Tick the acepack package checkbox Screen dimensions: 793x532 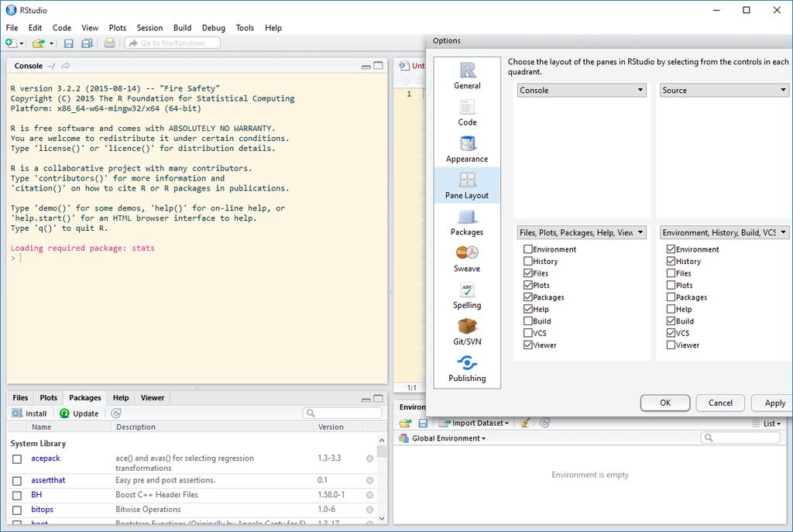[17, 459]
